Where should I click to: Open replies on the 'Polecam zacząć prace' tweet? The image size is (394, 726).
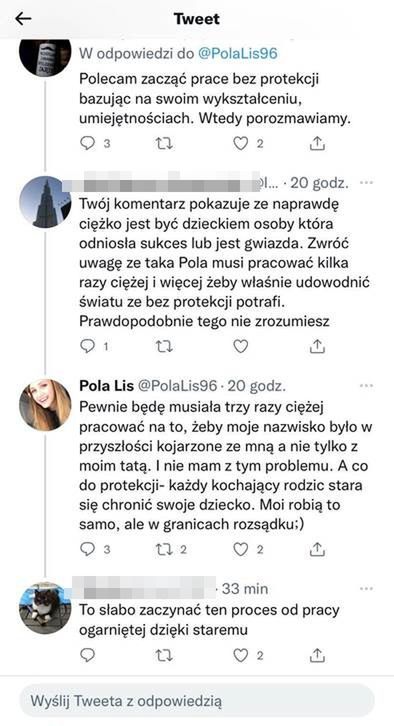[x=87, y=144]
